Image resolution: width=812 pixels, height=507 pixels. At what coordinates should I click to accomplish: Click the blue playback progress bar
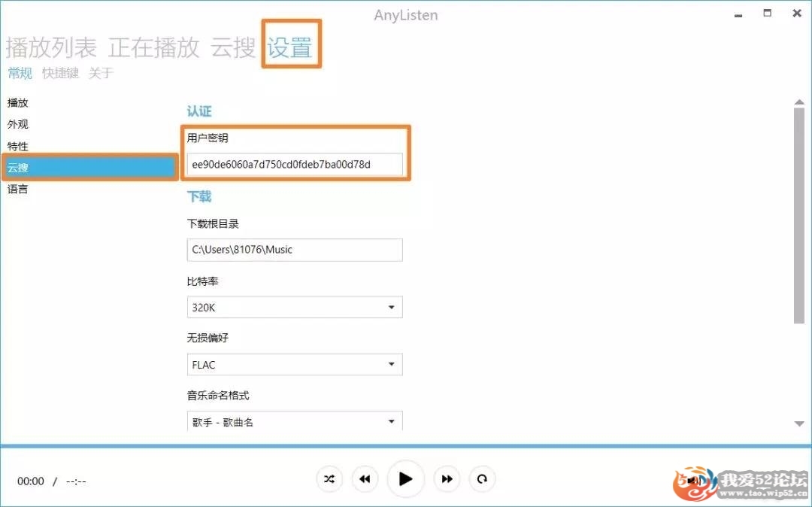coord(406,445)
